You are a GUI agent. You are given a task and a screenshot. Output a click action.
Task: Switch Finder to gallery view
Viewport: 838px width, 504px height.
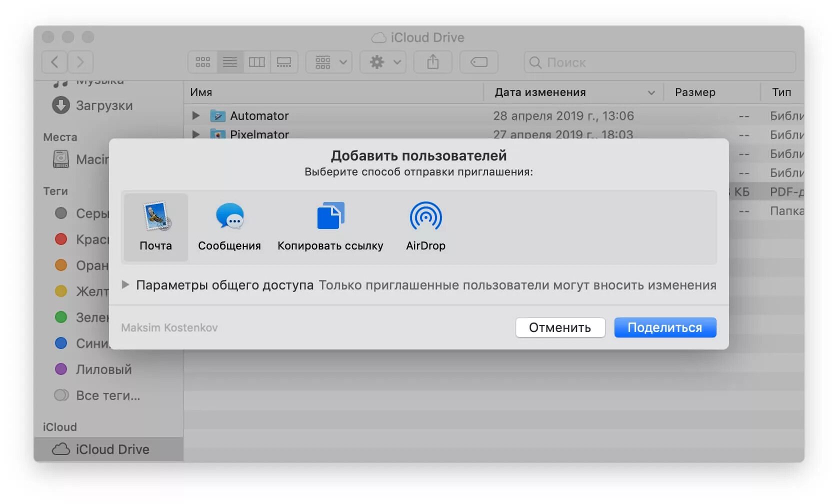pos(284,62)
